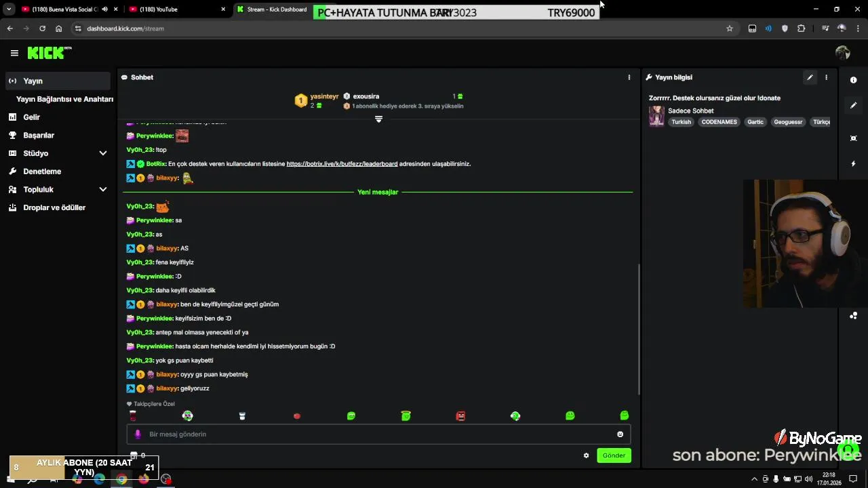
Task: Insert the red angry face emote
Action: pos(460,415)
